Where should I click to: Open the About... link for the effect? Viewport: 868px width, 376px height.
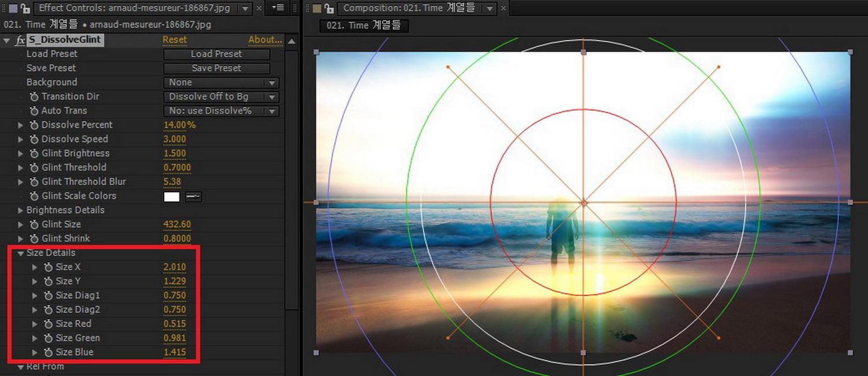click(x=265, y=40)
